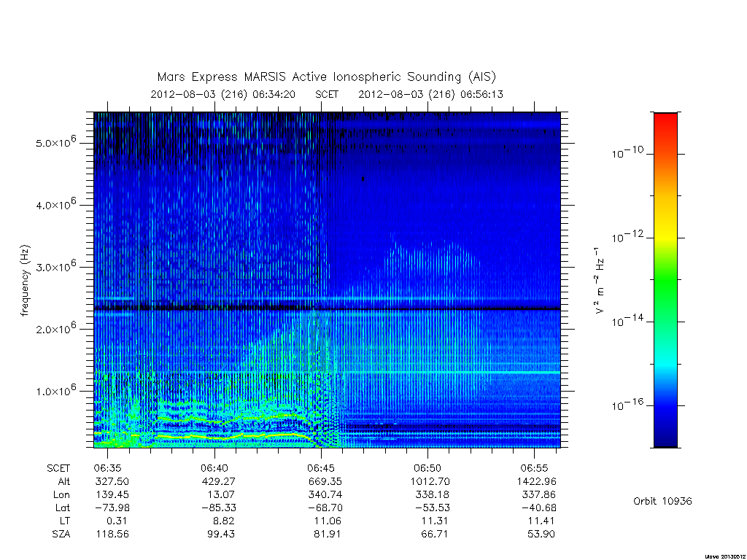Screen dimensions: 747x560
Task: Click the black horizontal band near 2.3 MHz
Action: pos(327,308)
